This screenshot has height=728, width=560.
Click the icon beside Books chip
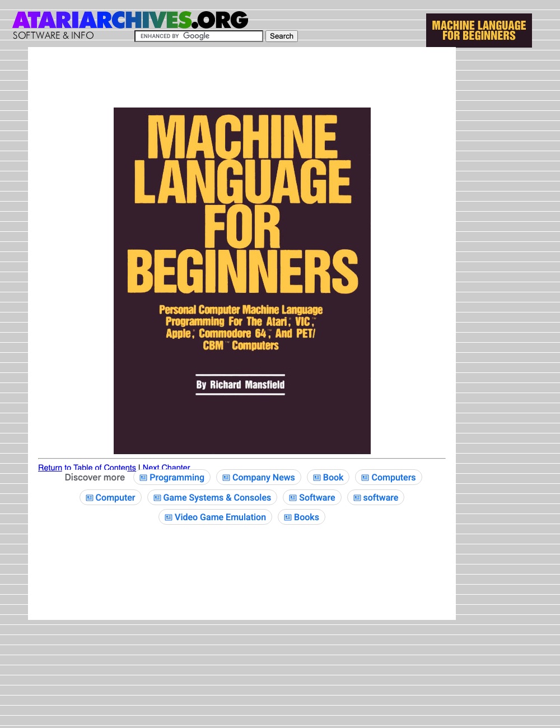tap(288, 517)
